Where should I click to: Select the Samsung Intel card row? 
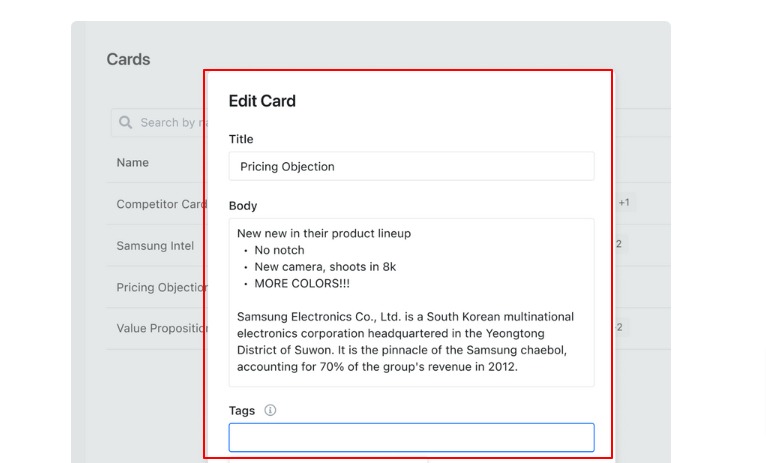(155, 245)
